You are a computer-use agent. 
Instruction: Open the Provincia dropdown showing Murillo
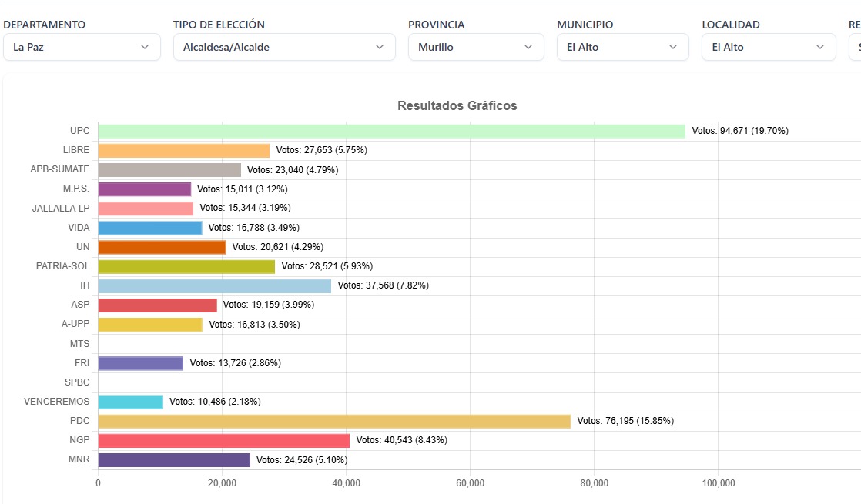pyautogui.click(x=466, y=47)
